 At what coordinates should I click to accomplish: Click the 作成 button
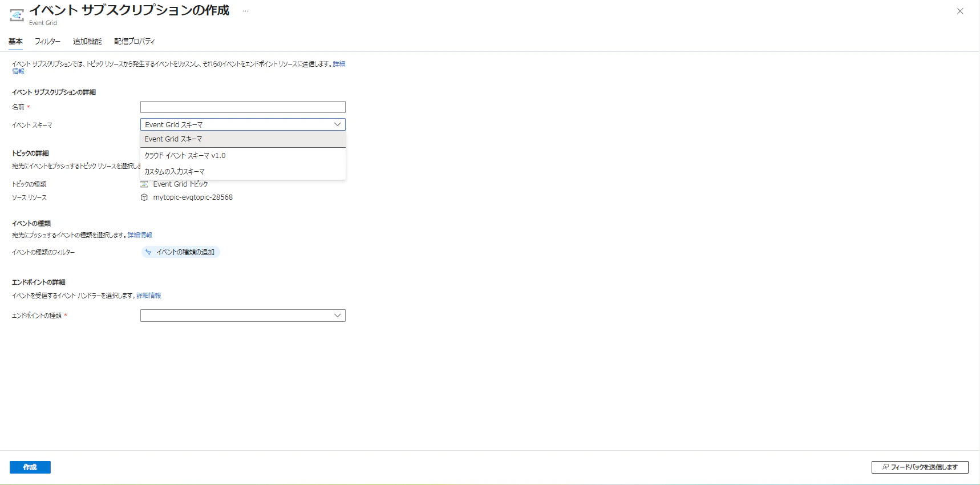[x=30, y=467]
